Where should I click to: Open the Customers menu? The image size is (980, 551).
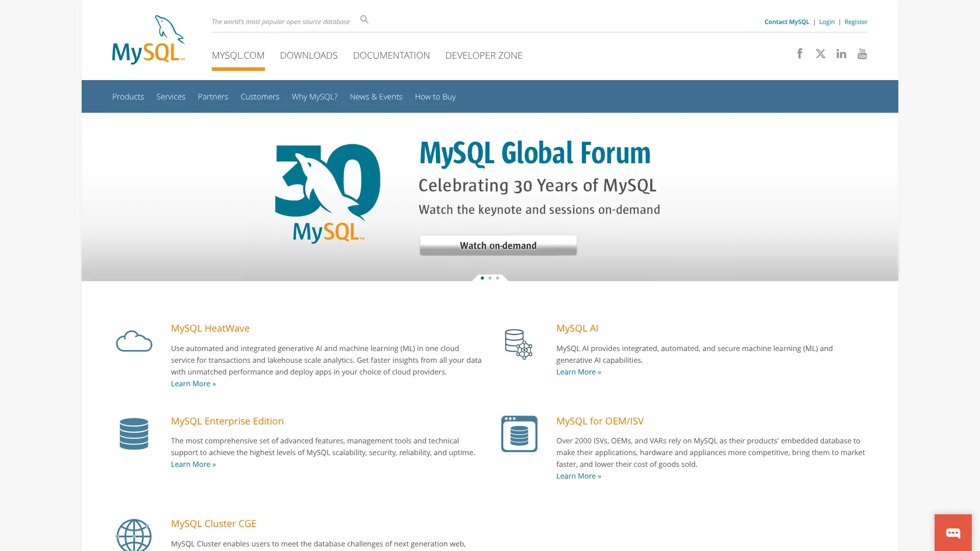point(260,96)
